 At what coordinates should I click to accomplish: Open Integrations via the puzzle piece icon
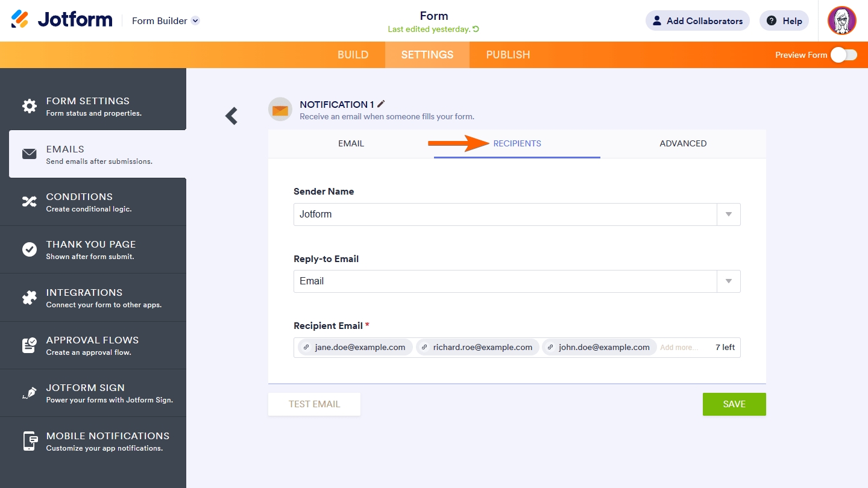tap(30, 297)
